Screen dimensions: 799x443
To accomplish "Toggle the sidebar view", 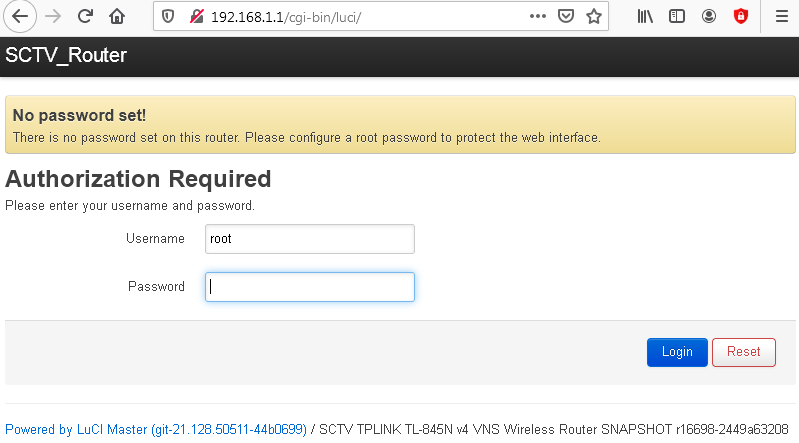I will point(677,17).
